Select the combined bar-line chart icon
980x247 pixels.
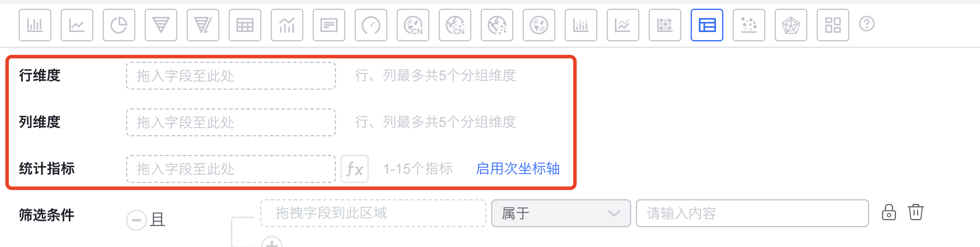287,25
